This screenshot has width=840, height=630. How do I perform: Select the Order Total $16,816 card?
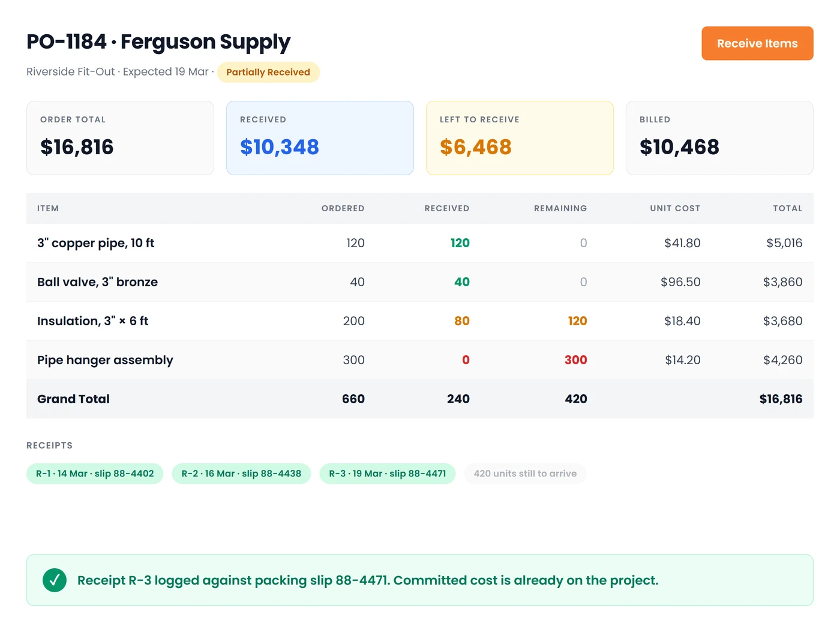pyautogui.click(x=120, y=138)
